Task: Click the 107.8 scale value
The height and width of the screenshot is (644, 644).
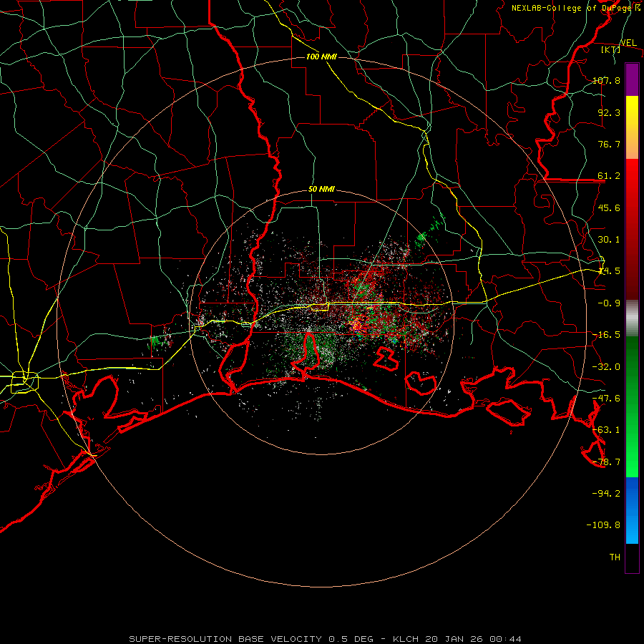Action: point(606,80)
